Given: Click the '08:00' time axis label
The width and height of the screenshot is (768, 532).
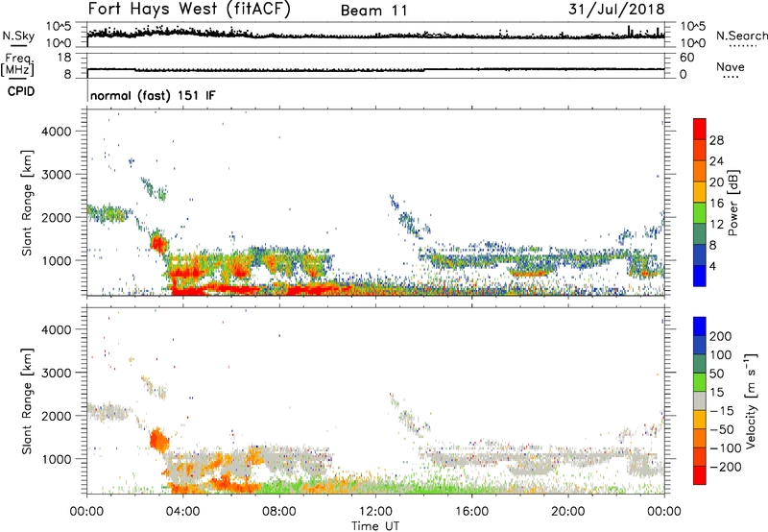Looking at the screenshot, I should tap(278, 512).
